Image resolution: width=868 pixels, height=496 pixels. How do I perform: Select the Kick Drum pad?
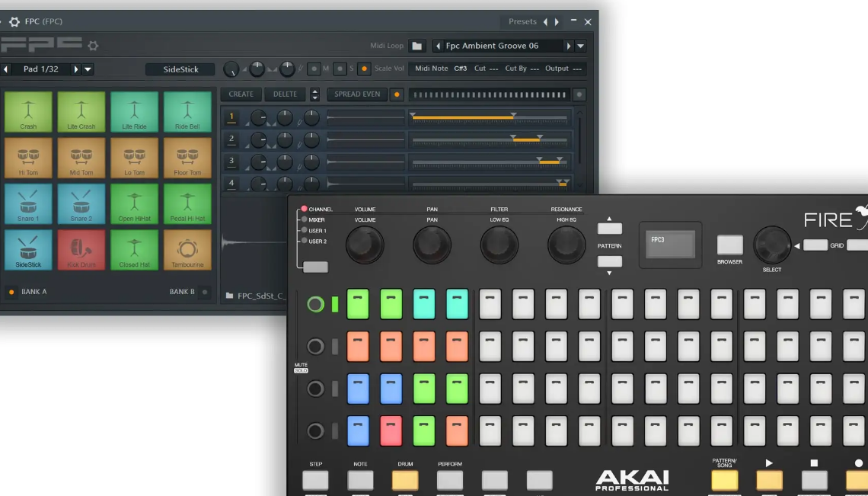[81, 250]
